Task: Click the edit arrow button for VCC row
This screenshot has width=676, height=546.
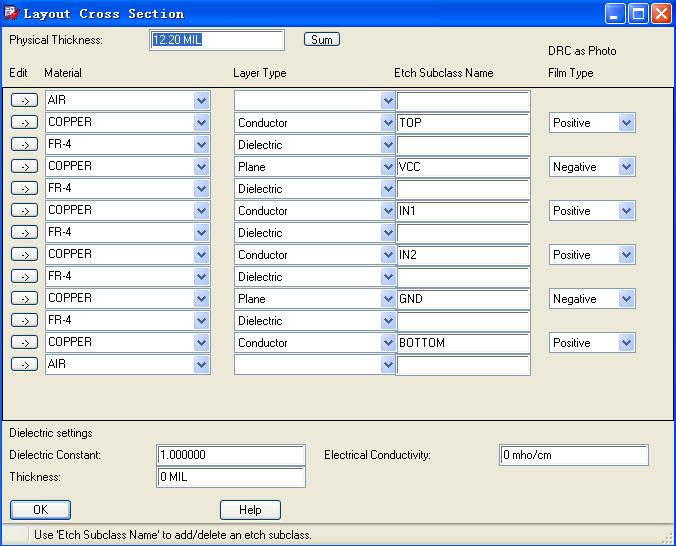Action: [24, 167]
